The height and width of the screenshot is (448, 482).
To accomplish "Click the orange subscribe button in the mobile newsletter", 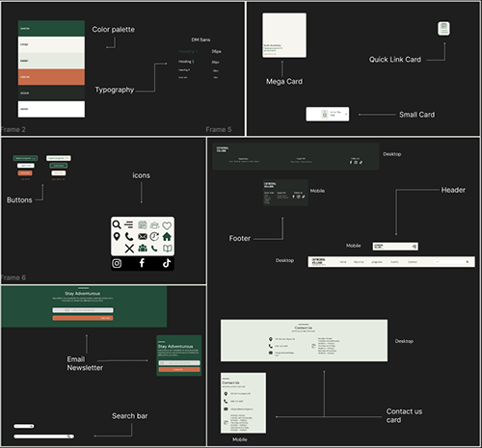I will point(179,369).
